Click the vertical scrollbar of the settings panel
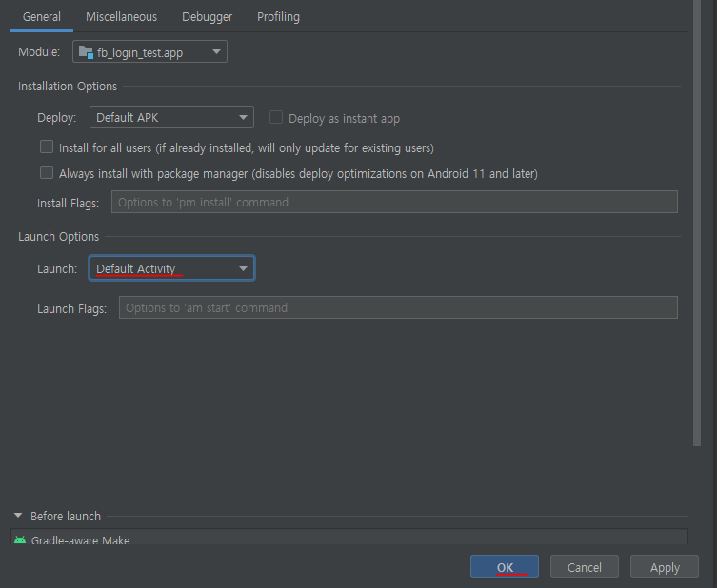The image size is (717, 588). 697,223
